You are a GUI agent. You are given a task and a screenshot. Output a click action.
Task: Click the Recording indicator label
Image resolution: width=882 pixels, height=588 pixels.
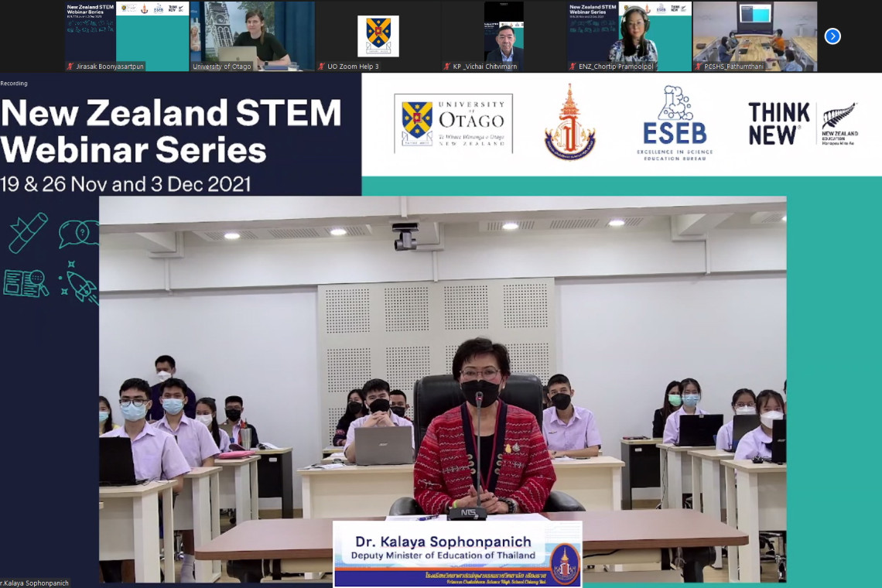14,83
